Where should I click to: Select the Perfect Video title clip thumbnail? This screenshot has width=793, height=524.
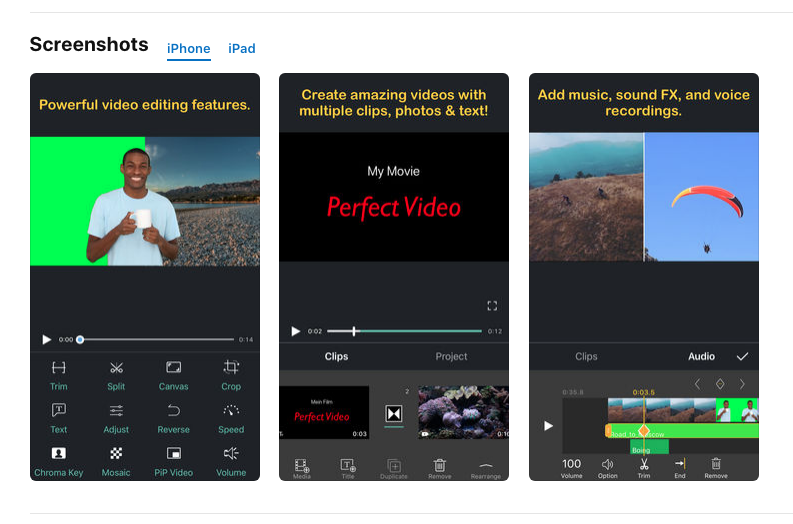324,412
